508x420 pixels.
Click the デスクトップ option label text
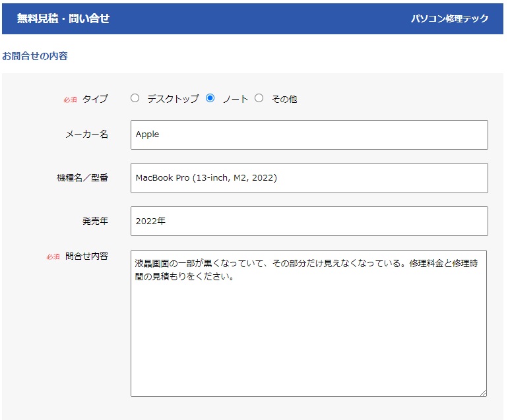173,99
